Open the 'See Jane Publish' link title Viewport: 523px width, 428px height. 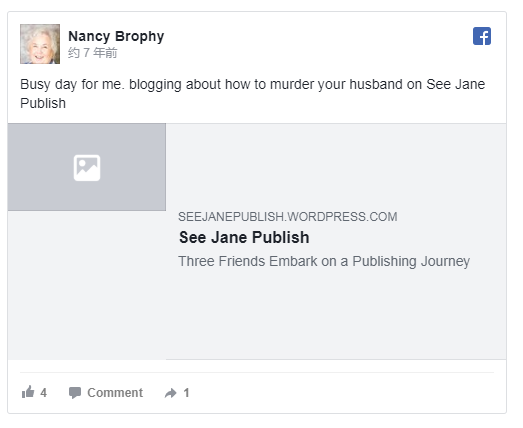(244, 238)
